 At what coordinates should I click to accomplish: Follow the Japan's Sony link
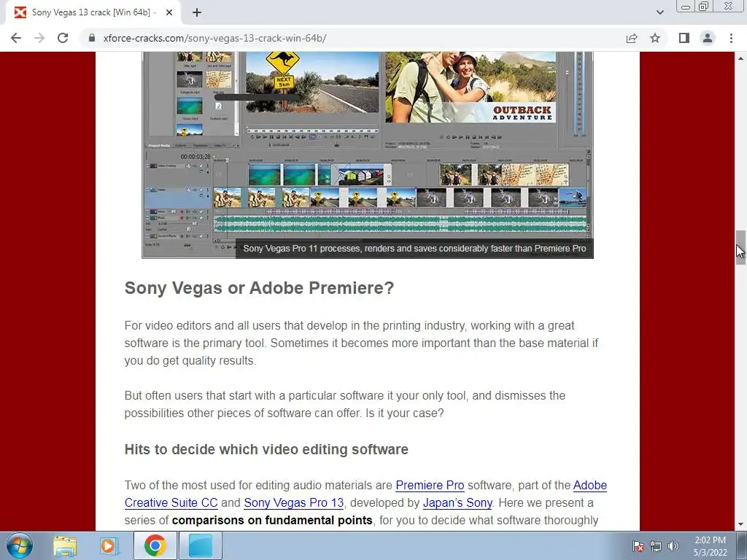(457, 503)
